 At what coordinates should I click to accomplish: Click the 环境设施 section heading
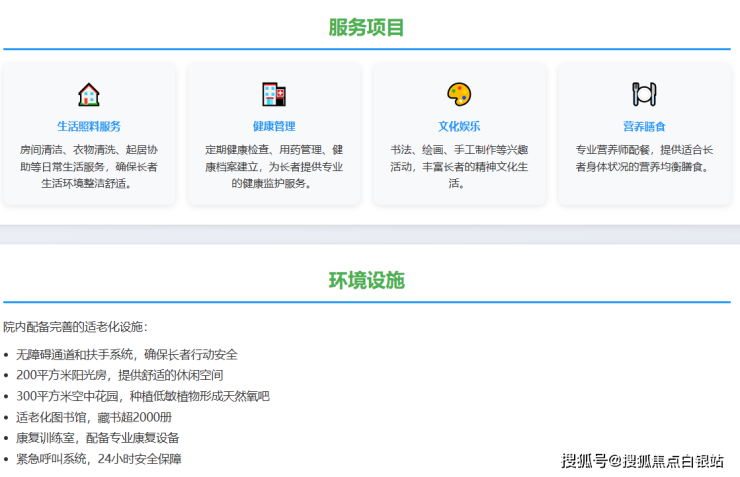367,280
